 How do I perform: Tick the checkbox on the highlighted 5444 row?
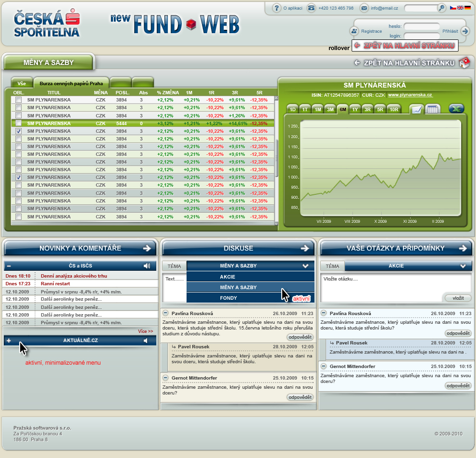(19, 123)
